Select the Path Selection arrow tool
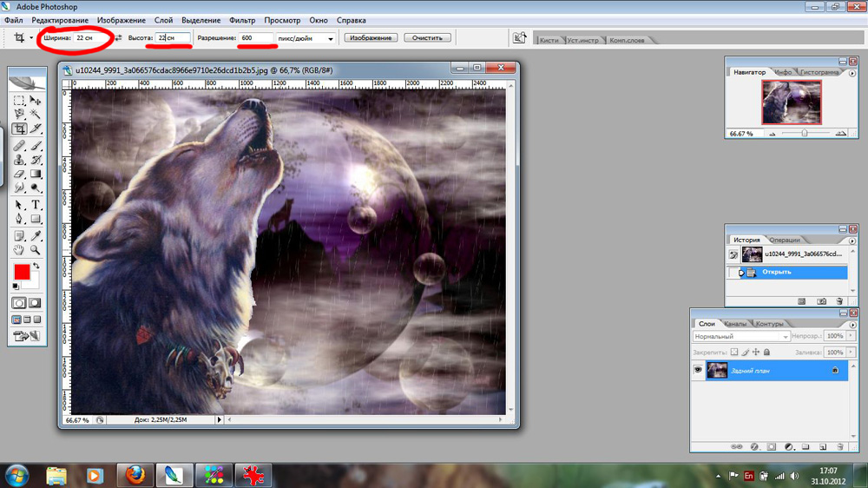Image resolution: width=868 pixels, height=488 pixels. click(x=19, y=205)
